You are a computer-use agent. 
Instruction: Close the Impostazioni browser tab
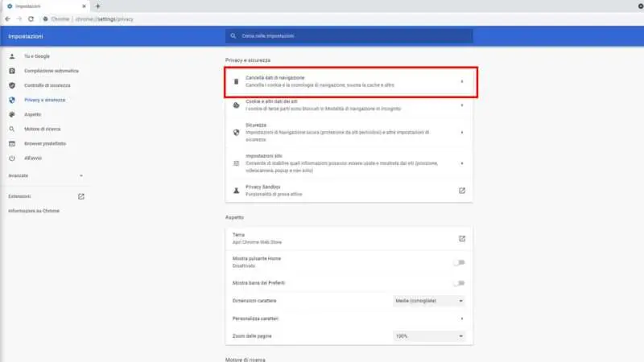pyautogui.click(x=84, y=6)
